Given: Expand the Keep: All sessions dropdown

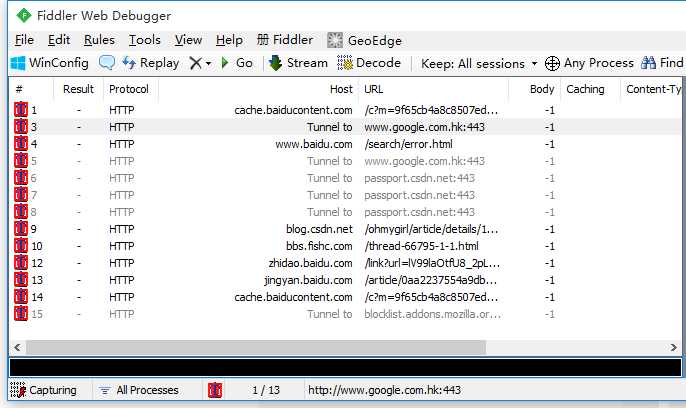Looking at the screenshot, I should [479, 63].
